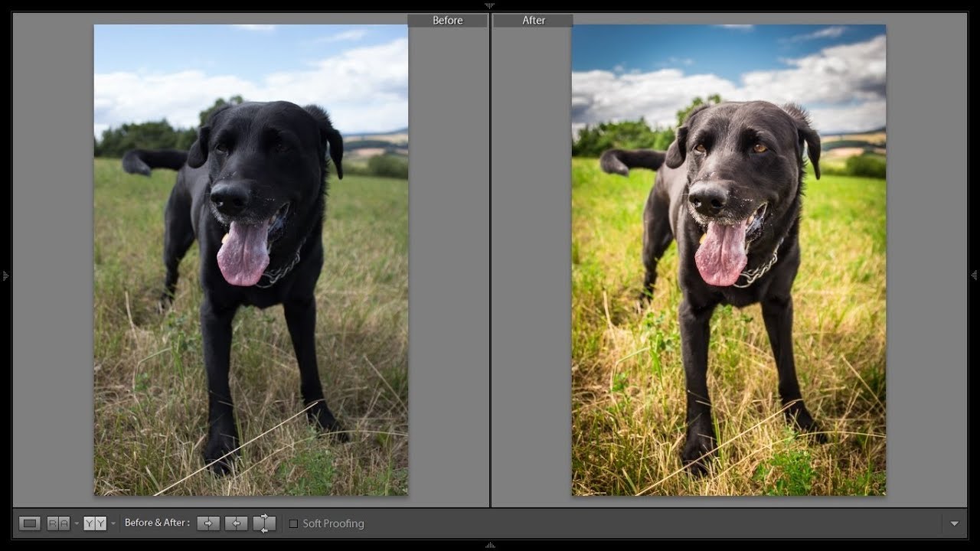
Task: Copy After settings to Before
Action: 236,523
